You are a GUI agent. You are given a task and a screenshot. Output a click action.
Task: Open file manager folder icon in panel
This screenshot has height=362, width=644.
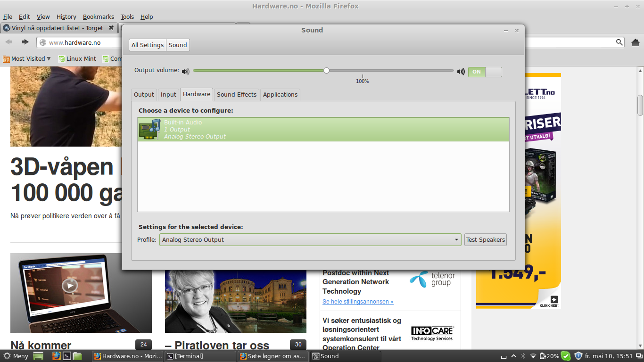pyautogui.click(x=77, y=356)
